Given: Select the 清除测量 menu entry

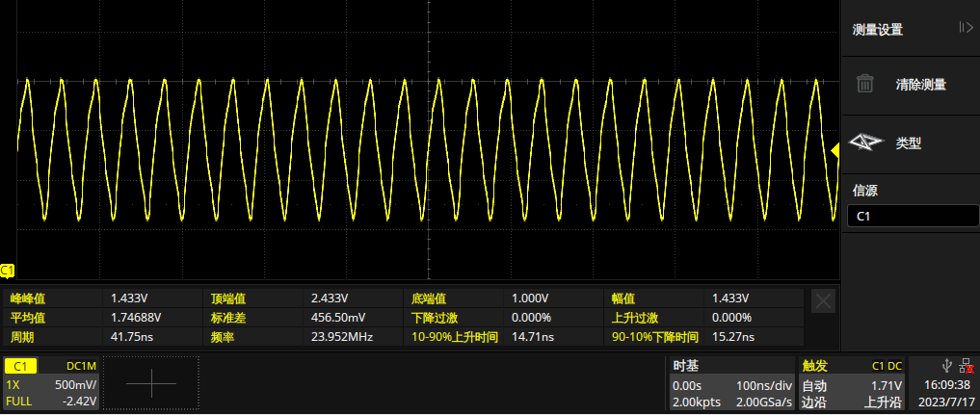Looking at the screenshot, I should pos(920,84).
